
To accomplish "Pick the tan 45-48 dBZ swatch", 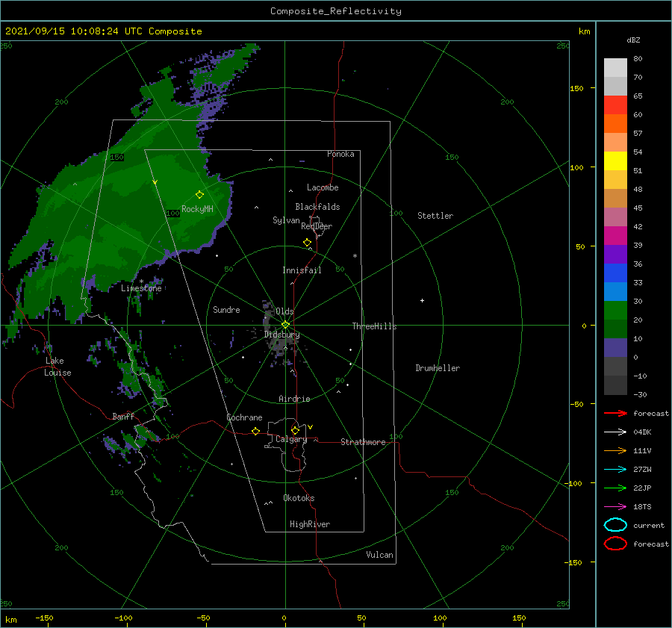I will coord(615,198).
